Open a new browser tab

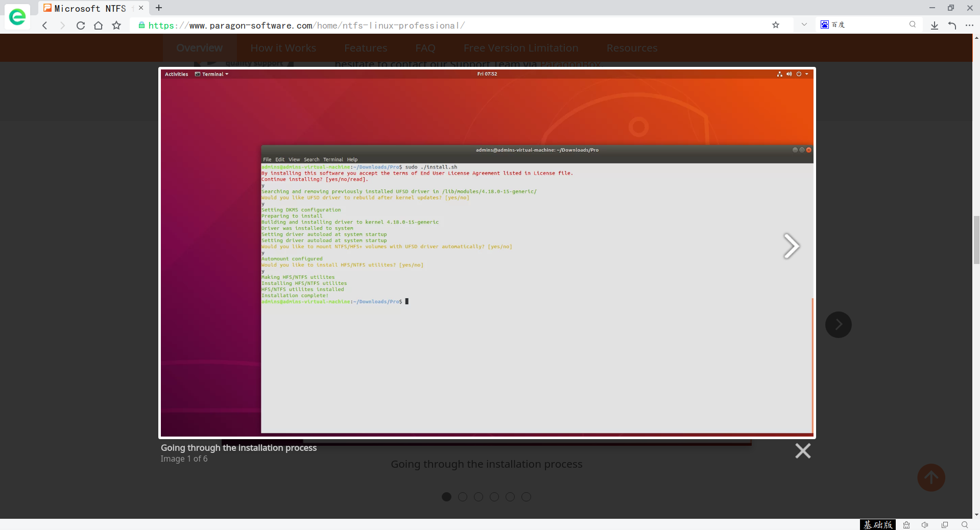159,8
